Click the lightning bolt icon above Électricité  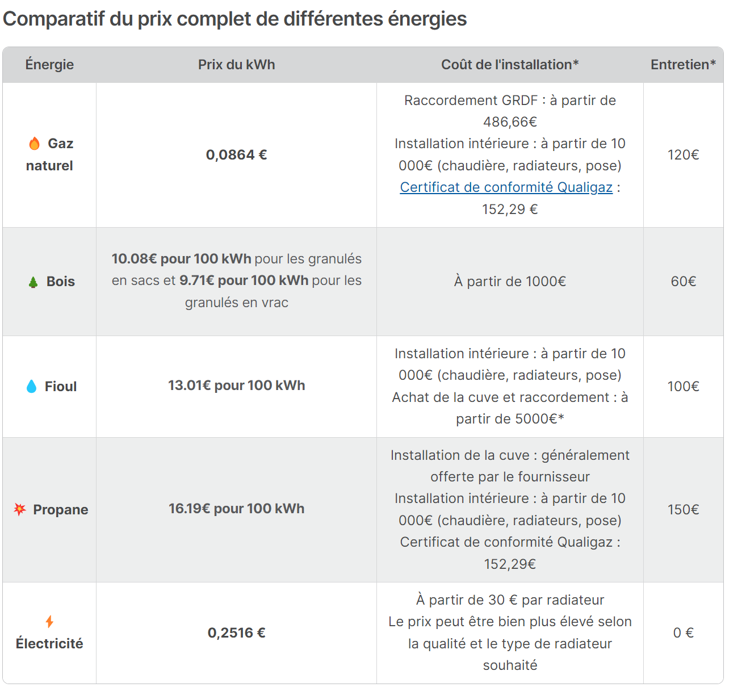[x=49, y=622]
